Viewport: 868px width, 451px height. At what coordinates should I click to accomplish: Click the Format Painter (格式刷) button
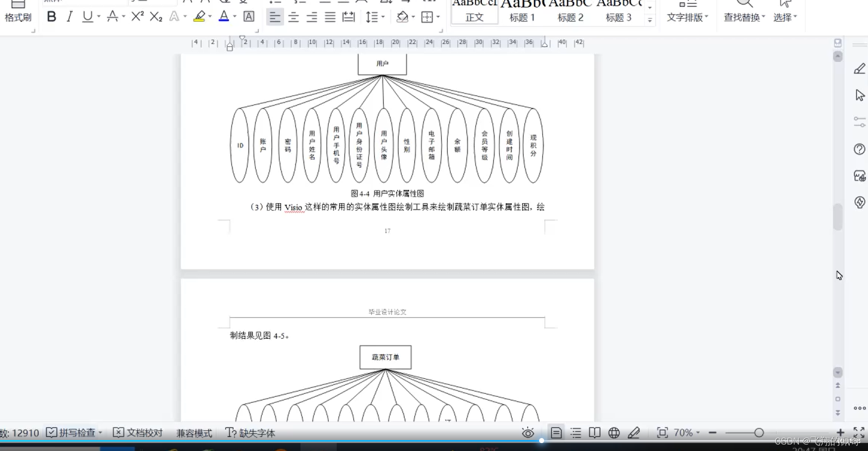pyautogui.click(x=18, y=12)
